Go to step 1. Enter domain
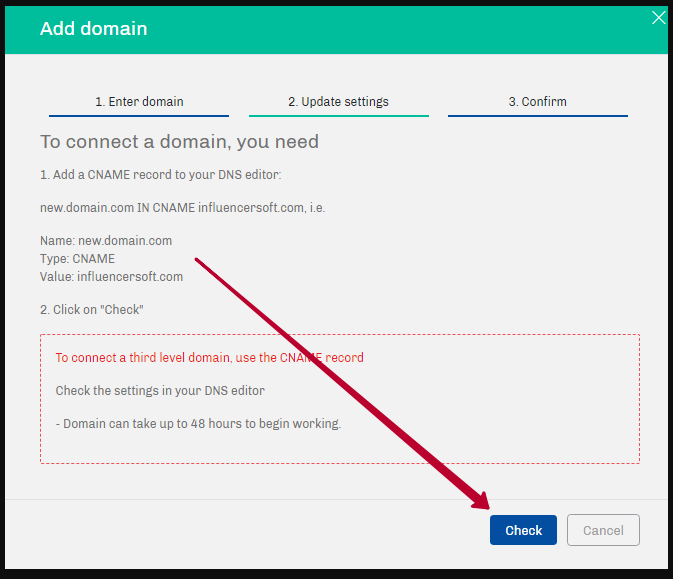The image size is (673, 579). pyautogui.click(x=139, y=102)
